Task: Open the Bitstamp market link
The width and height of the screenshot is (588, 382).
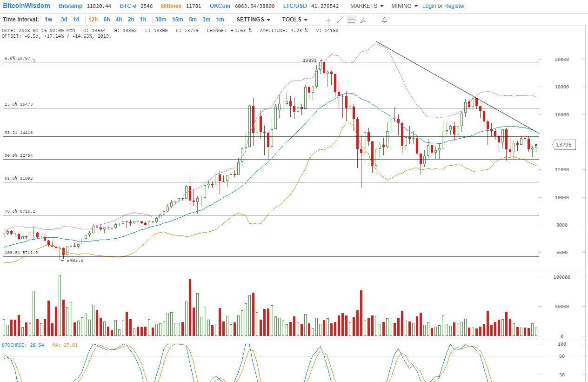Action: 71,6
